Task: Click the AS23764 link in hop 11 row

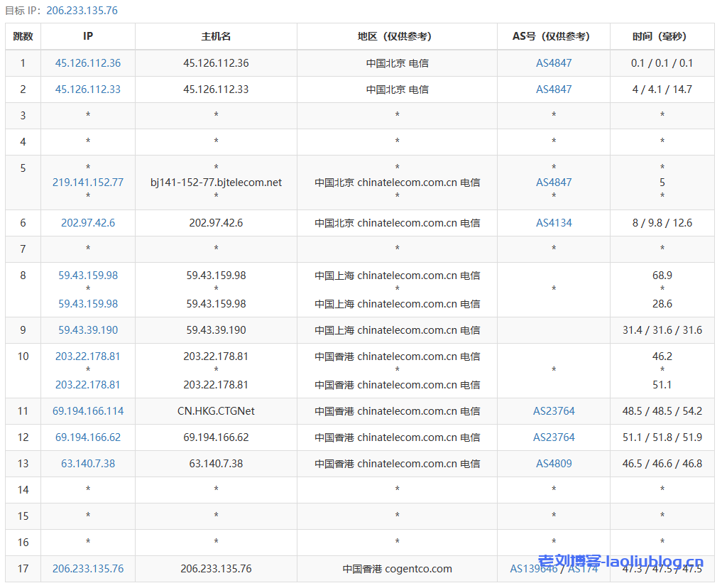Action: point(553,411)
